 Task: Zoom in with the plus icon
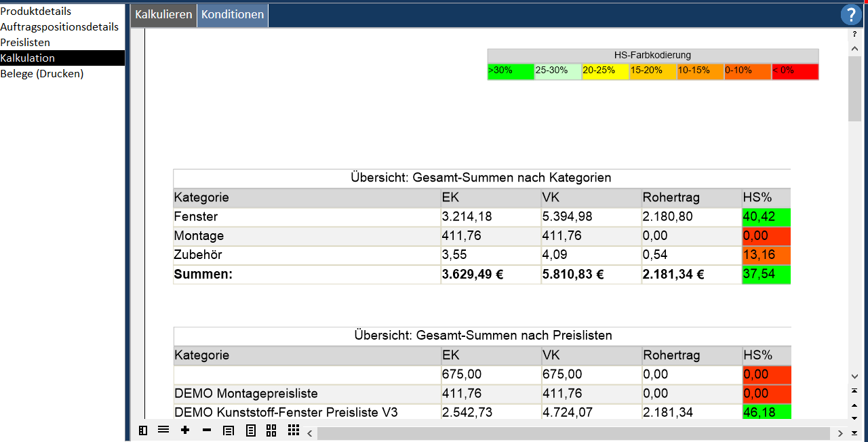click(x=185, y=430)
